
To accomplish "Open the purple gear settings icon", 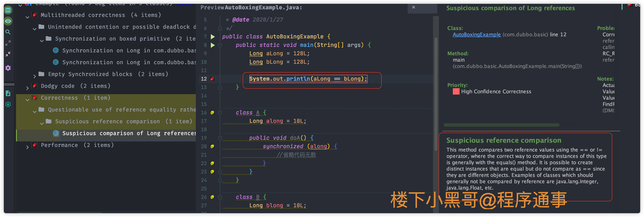I will tap(8, 68).
